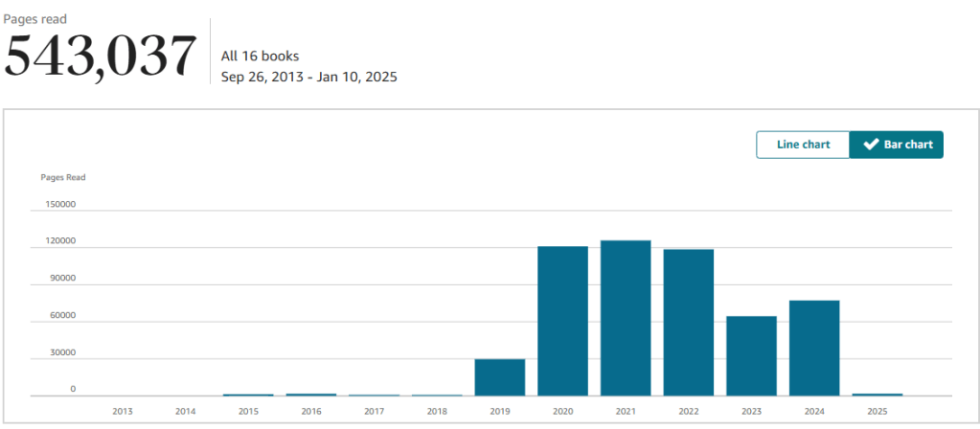Click the Pages Read y-axis title

pyautogui.click(x=63, y=177)
